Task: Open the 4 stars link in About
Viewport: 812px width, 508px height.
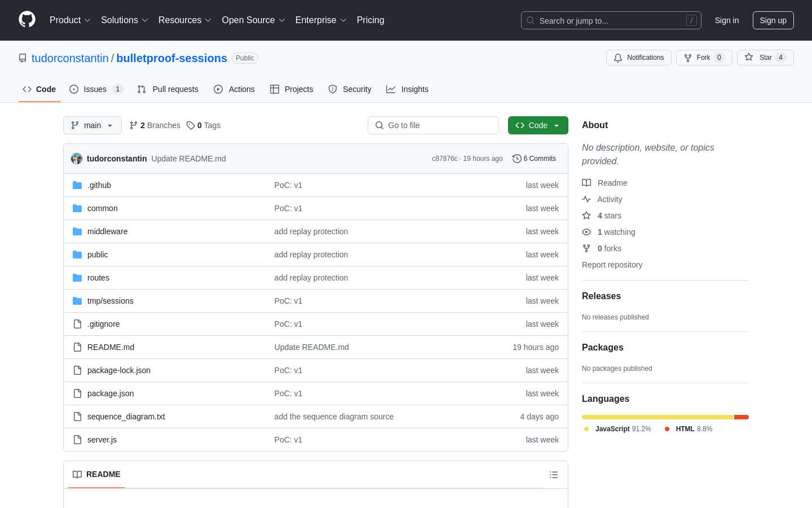Action: [602, 216]
